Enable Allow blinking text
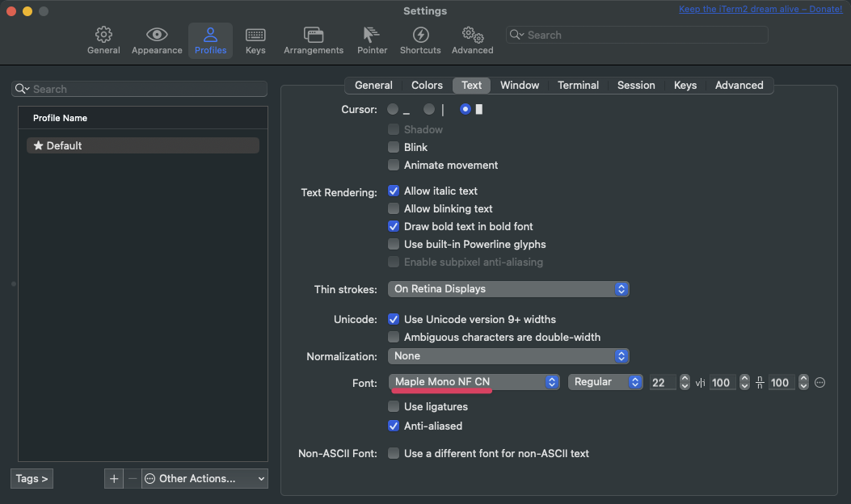 pyautogui.click(x=394, y=208)
